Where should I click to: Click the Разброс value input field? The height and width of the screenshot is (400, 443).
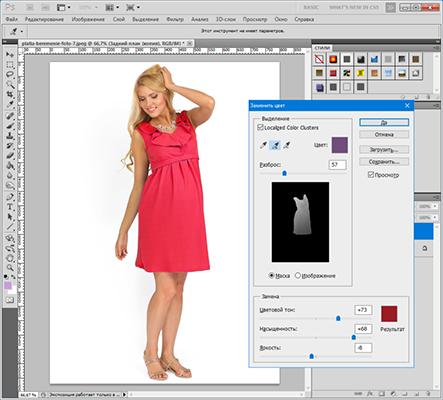(337, 165)
